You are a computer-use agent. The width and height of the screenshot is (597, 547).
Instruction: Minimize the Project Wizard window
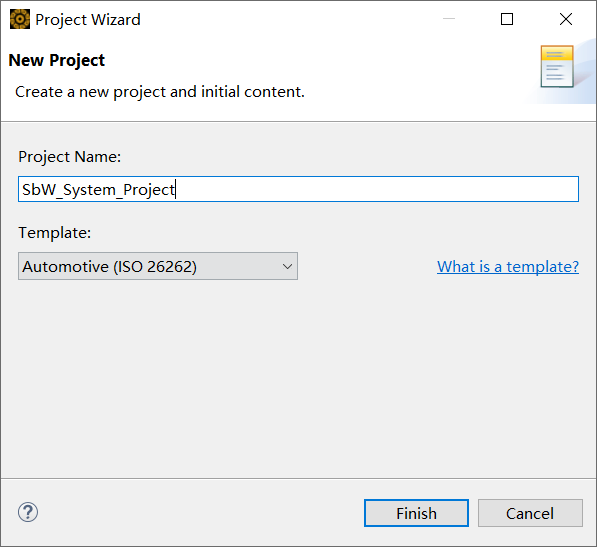click(x=449, y=19)
